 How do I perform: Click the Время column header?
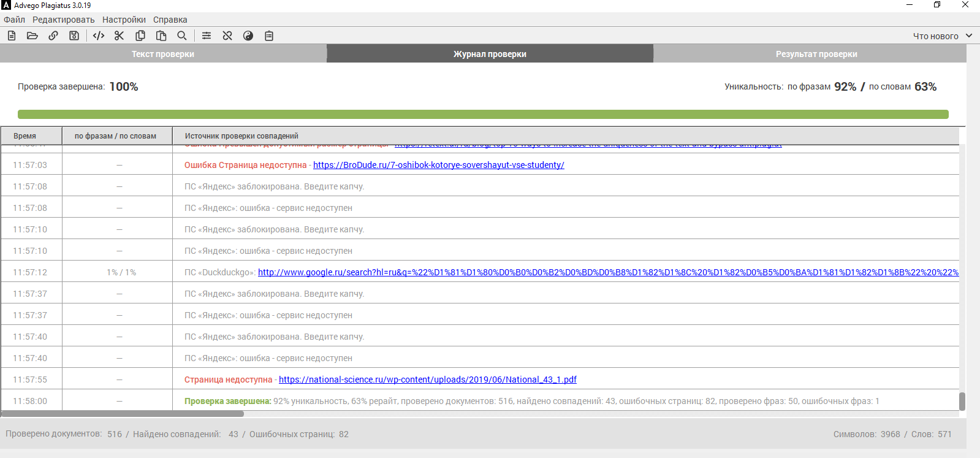tap(31, 135)
